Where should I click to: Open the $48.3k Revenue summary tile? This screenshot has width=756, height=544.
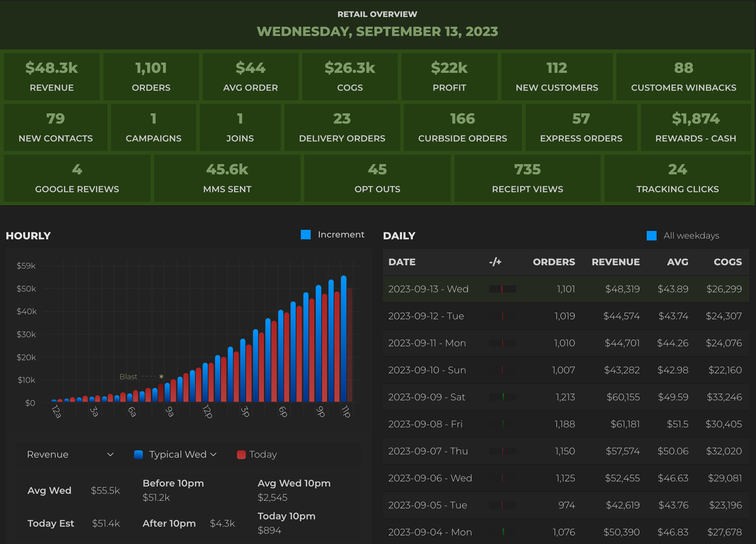click(x=52, y=76)
